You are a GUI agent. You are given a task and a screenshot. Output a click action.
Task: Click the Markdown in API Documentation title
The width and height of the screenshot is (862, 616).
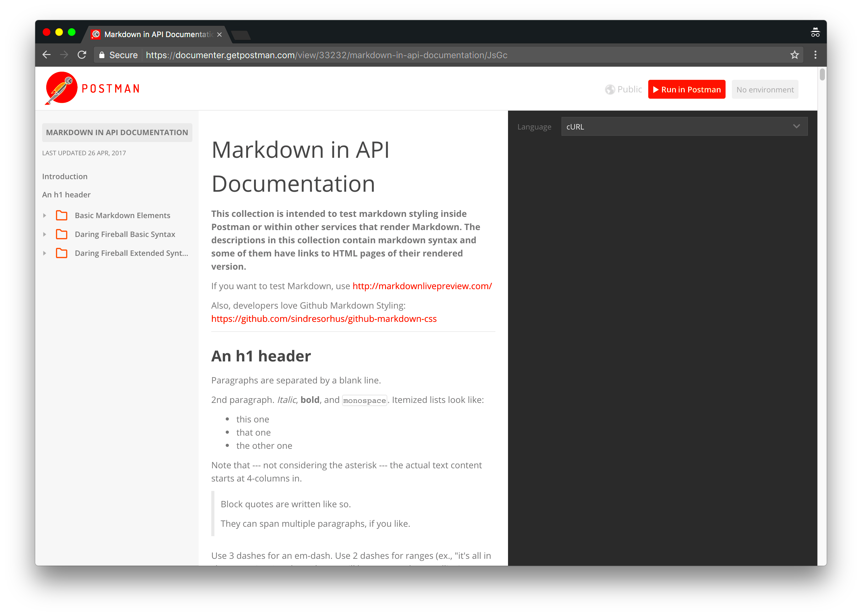[x=301, y=166]
